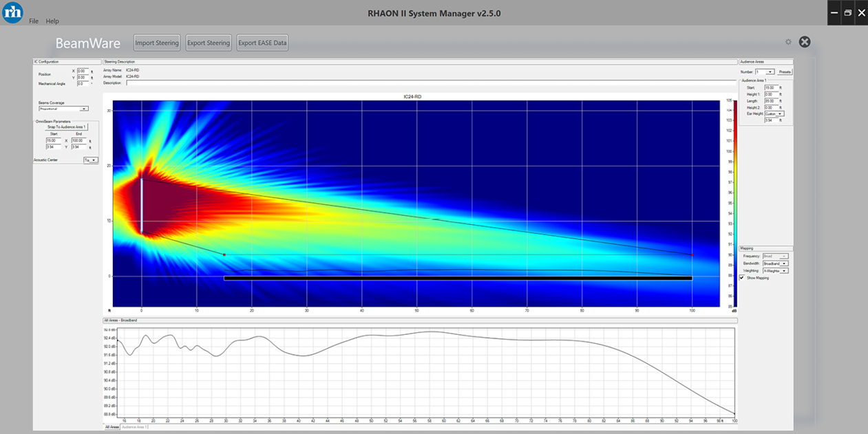Click the Import Steering button

[x=157, y=43]
